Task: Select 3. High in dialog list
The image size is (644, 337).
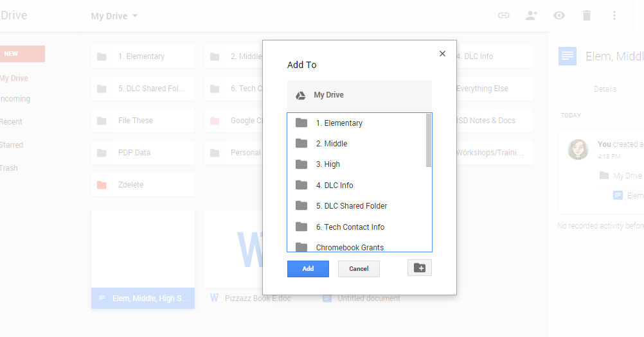Action: pyautogui.click(x=357, y=164)
